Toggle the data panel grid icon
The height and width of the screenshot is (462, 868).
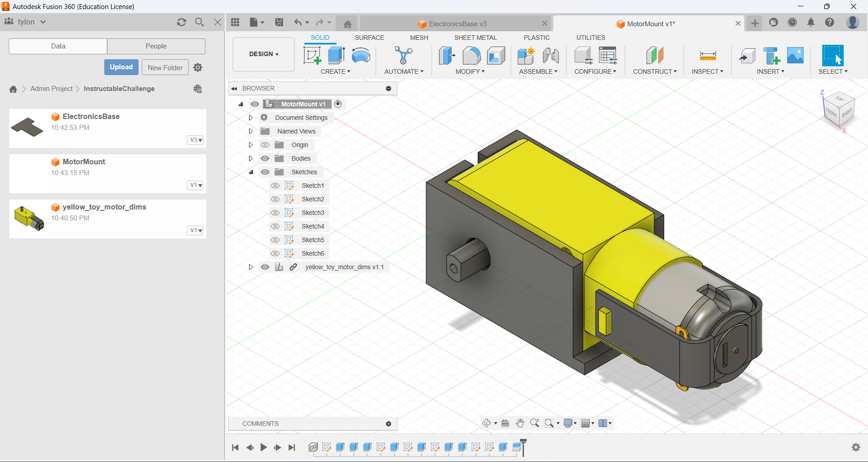coord(235,22)
